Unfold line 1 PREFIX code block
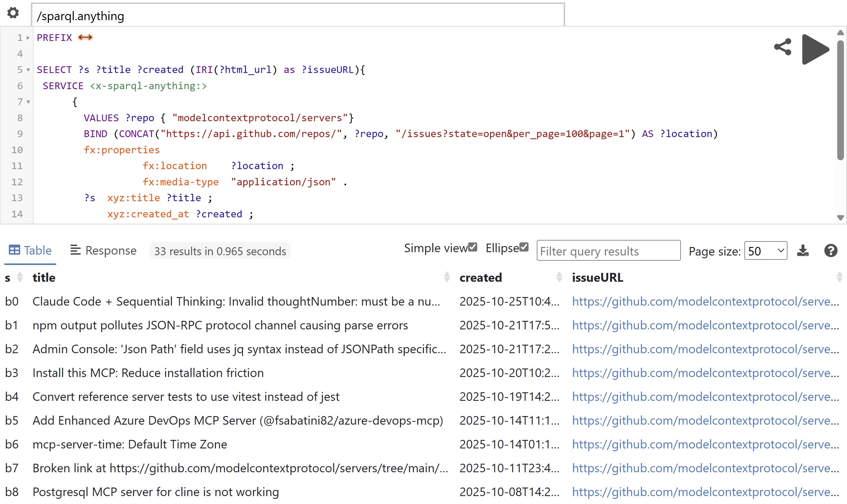 (x=28, y=38)
